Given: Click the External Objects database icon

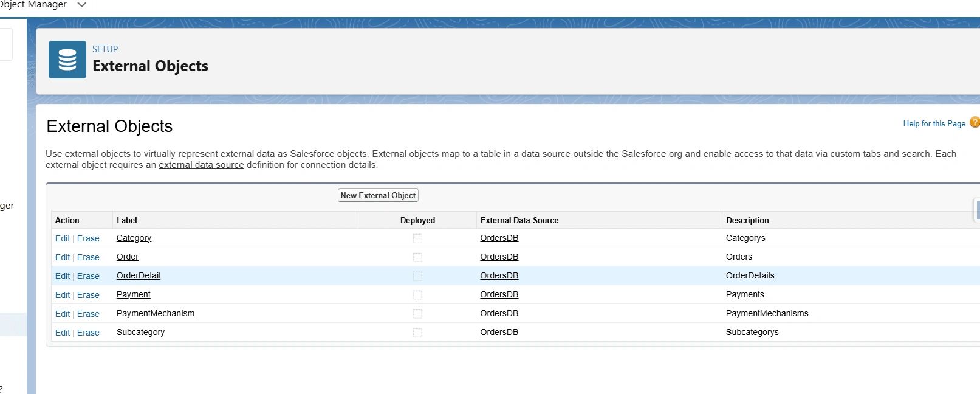Looking at the screenshot, I should (67, 60).
